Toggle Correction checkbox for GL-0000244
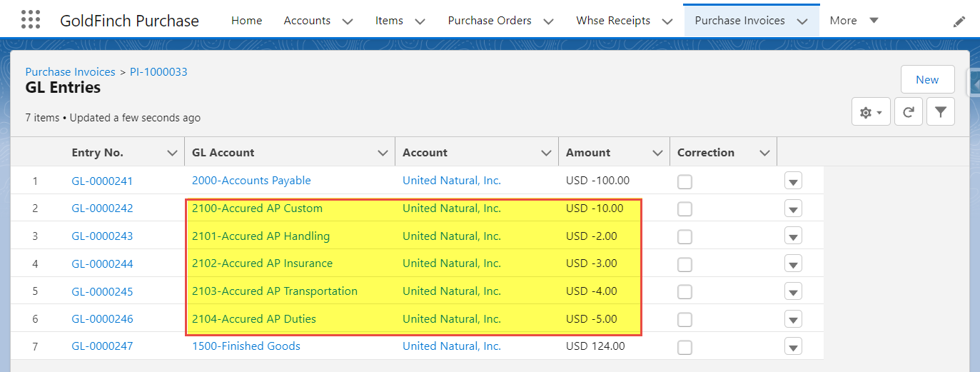Screen dimensions: 980x372 (685, 264)
